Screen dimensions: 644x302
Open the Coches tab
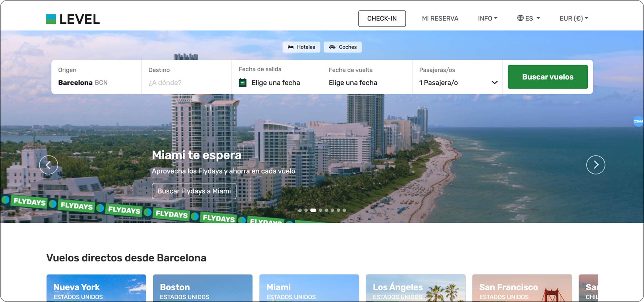[343, 47]
